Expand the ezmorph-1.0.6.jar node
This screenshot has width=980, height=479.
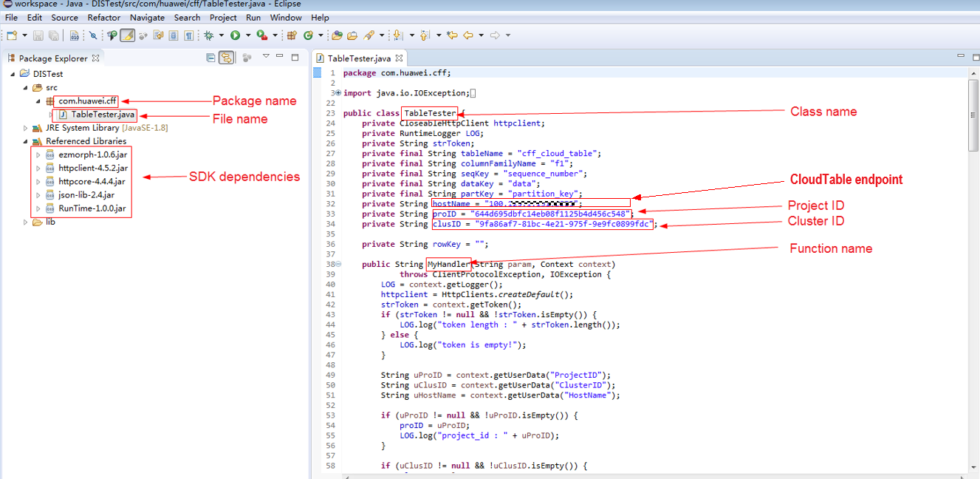click(38, 154)
